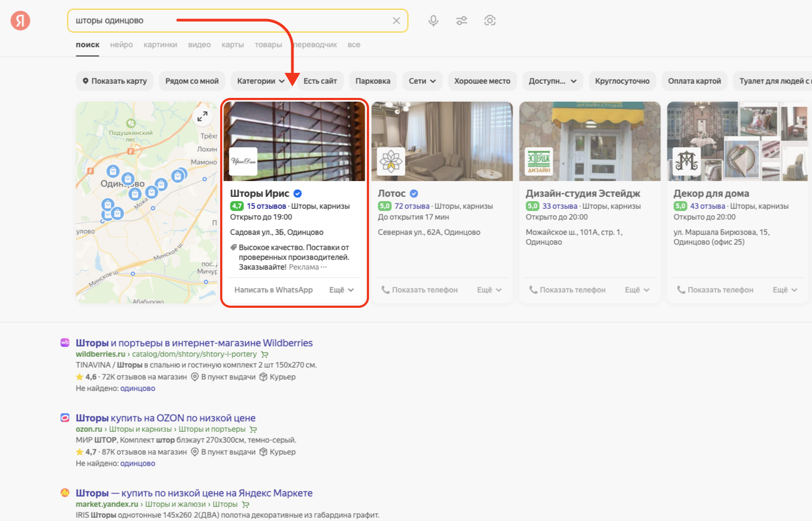Image resolution: width=812 pixels, height=521 pixels.
Task: Open search settings sliders icon
Action: [x=461, y=21]
